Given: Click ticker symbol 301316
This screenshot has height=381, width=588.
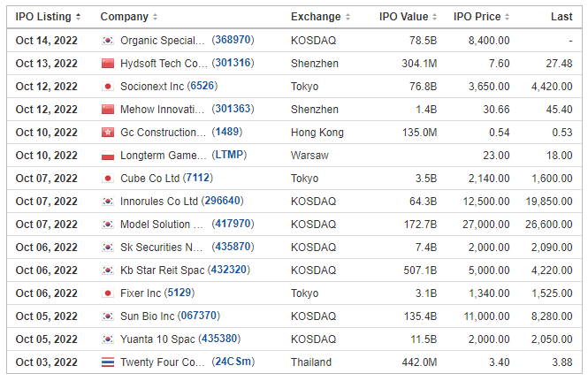Looking at the screenshot, I should tap(233, 63).
